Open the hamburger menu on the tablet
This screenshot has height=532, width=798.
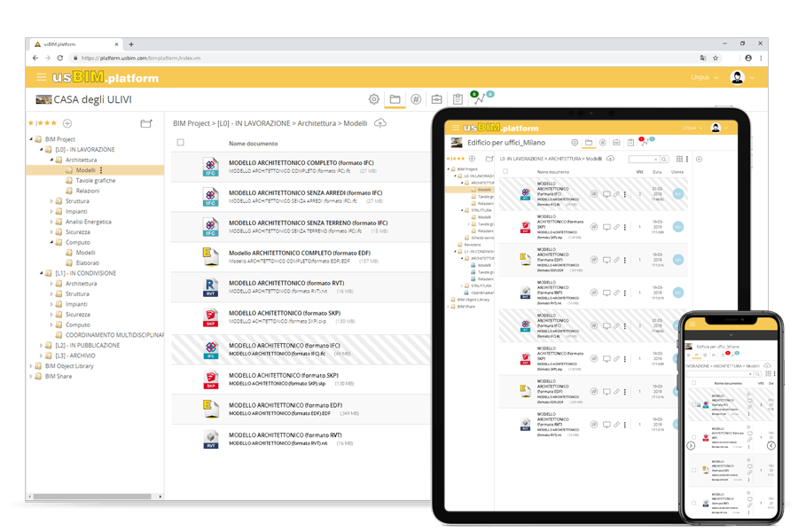coord(456,128)
